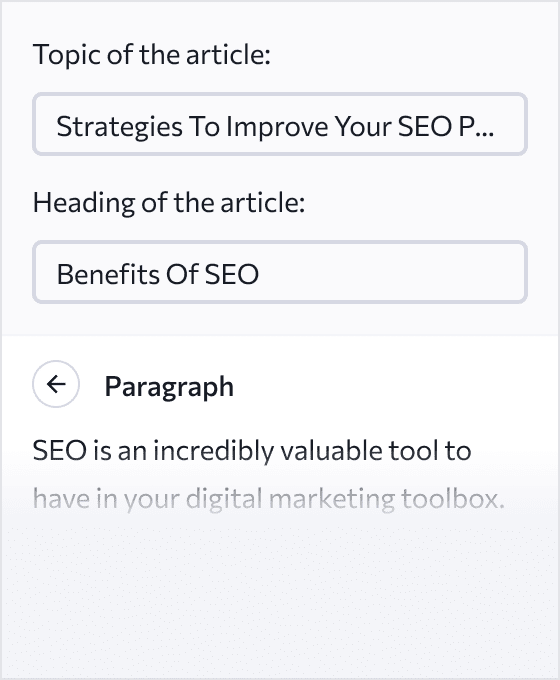
Task: Click the word 'toolbox' in the paragraph
Action: (x=449, y=499)
